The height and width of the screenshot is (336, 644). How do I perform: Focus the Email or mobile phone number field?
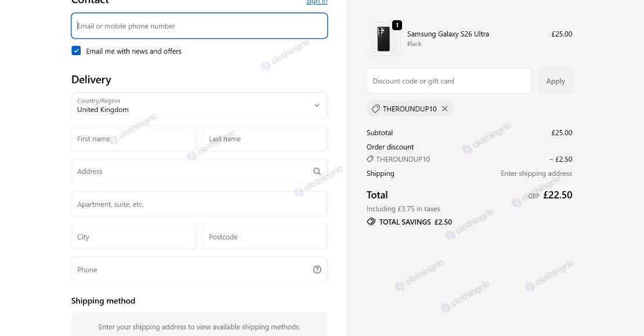[199, 26]
